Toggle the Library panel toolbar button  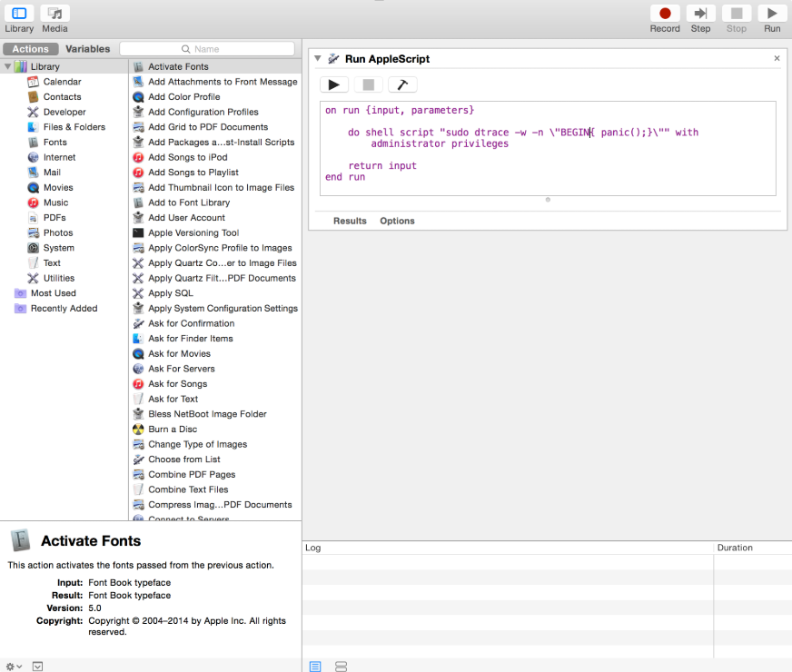click(x=19, y=19)
